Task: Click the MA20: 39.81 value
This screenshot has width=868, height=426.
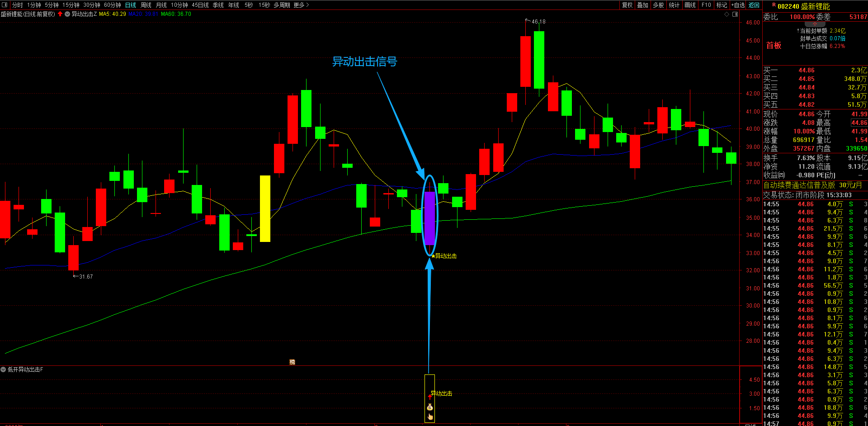Action: tap(143, 14)
